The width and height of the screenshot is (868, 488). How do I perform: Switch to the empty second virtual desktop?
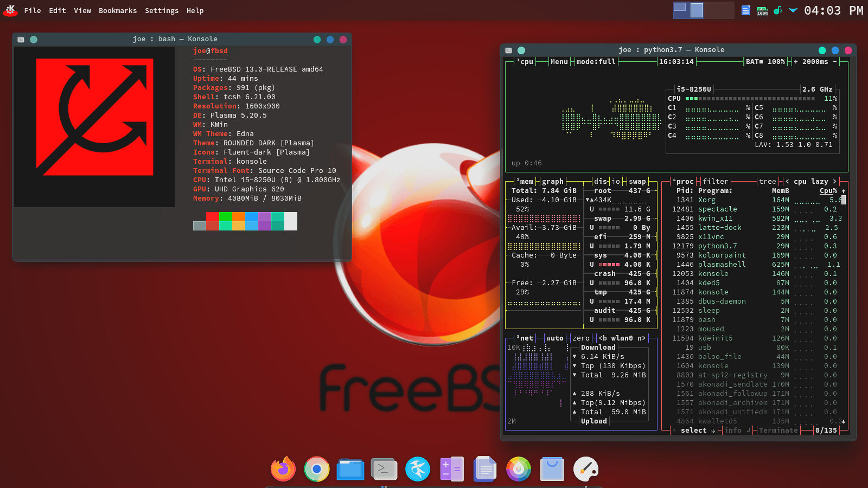coord(719,10)
